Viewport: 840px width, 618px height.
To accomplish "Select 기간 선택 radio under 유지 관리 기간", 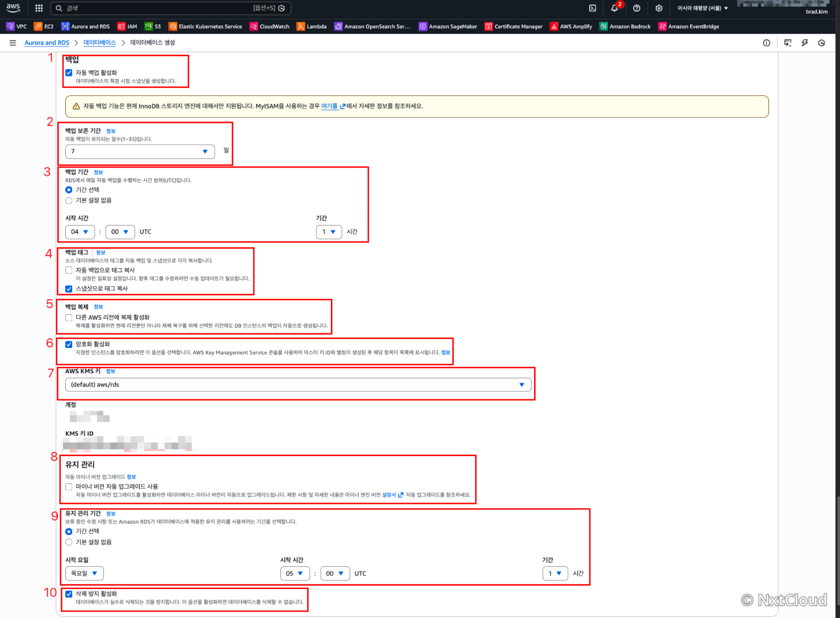I will [x=69, y=532].
